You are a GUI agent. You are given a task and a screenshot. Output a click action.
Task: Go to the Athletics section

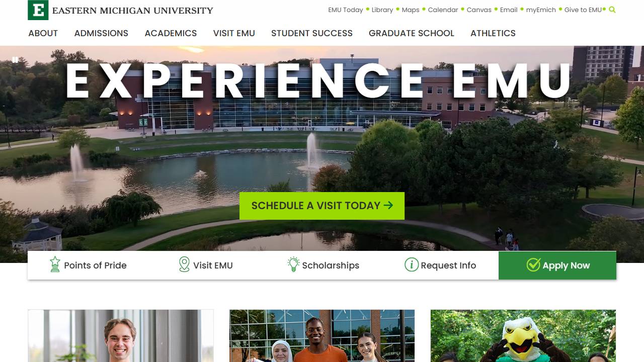tap(493, 33)
